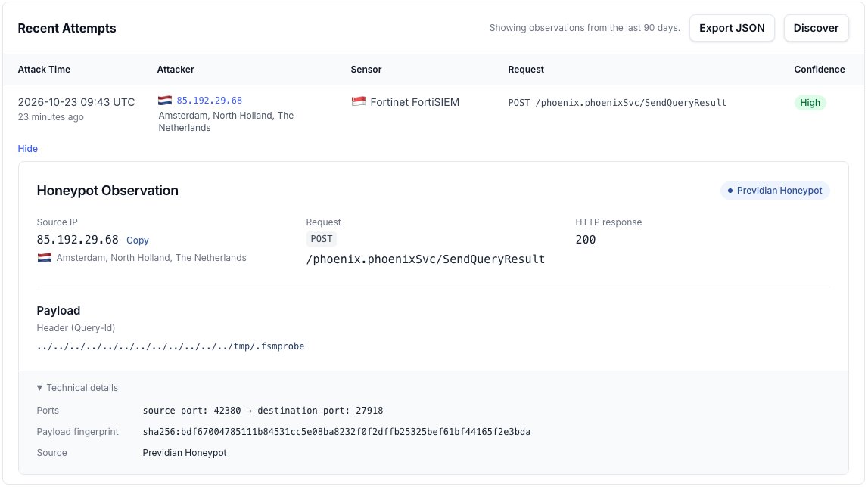Viewport: 868px width, 487px height.
Task: Click the Amsterdam location under Source IP
Action: pyautogui.click(x=151, y=258)
